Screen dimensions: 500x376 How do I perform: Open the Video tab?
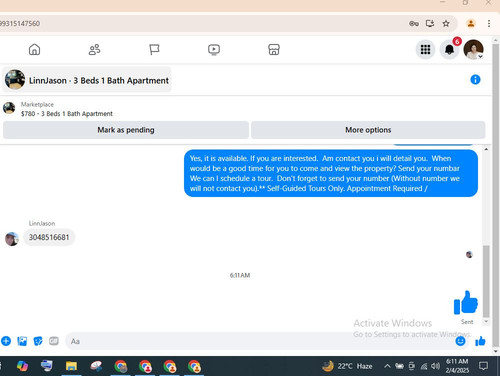coord(214,50)
